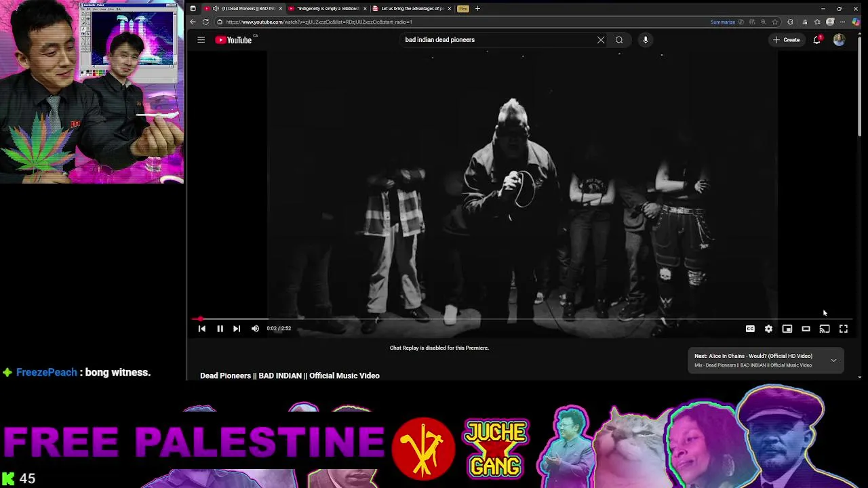Click the FreezePeach chat username
This screenshot has width=868, height=488.
click(46, 372)
